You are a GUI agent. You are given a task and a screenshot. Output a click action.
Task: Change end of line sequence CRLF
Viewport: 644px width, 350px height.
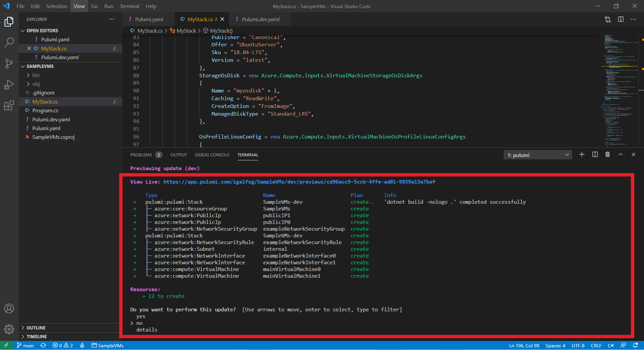coord(596,345)
